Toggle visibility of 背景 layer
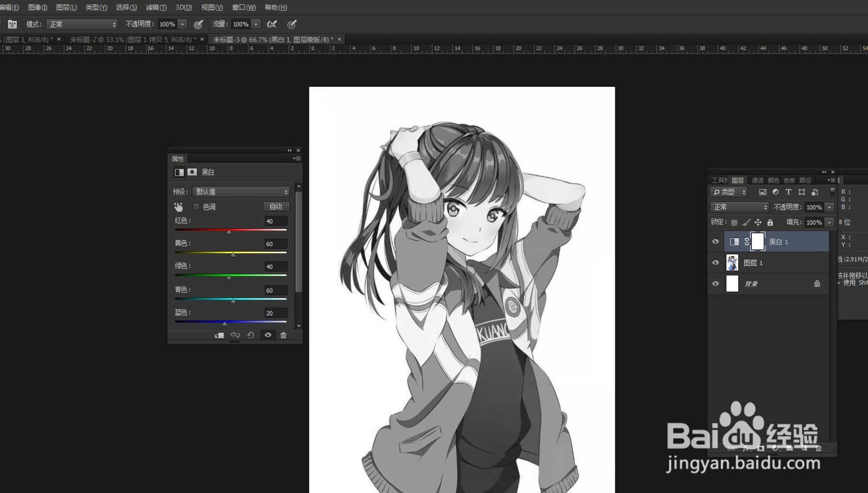This screenshot has width=868, height=493. [x=716, y=284]
